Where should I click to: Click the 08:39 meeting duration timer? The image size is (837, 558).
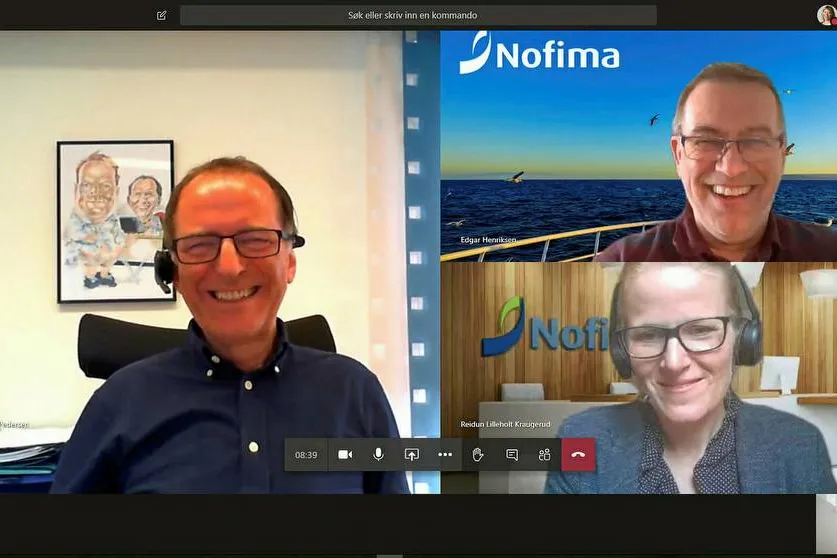pyautogui.click(x=306, y=455)
